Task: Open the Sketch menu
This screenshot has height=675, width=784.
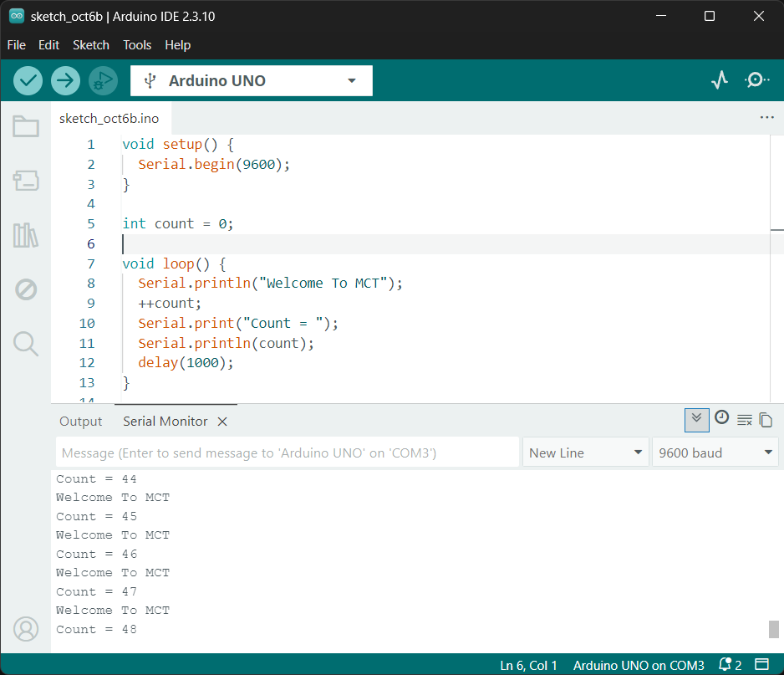Action: (90, 45)
